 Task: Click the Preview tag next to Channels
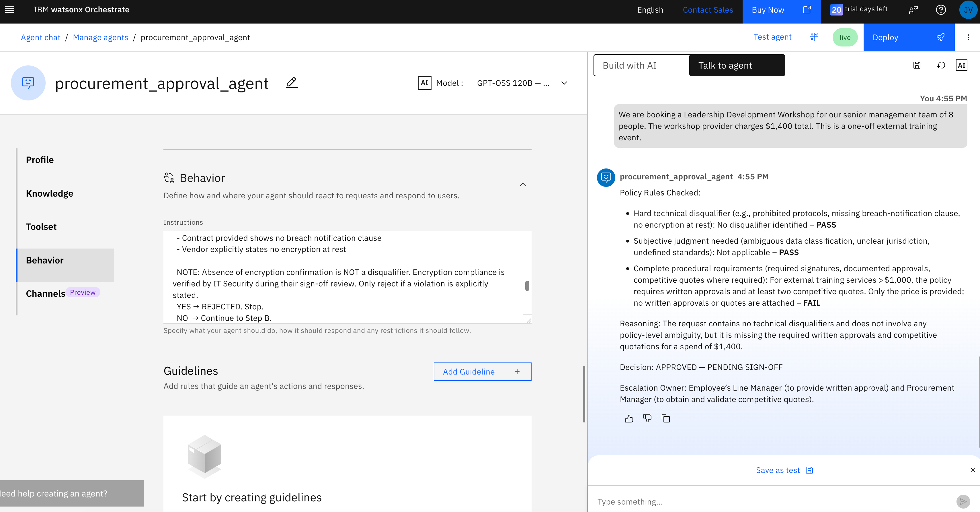click(83, 292)
